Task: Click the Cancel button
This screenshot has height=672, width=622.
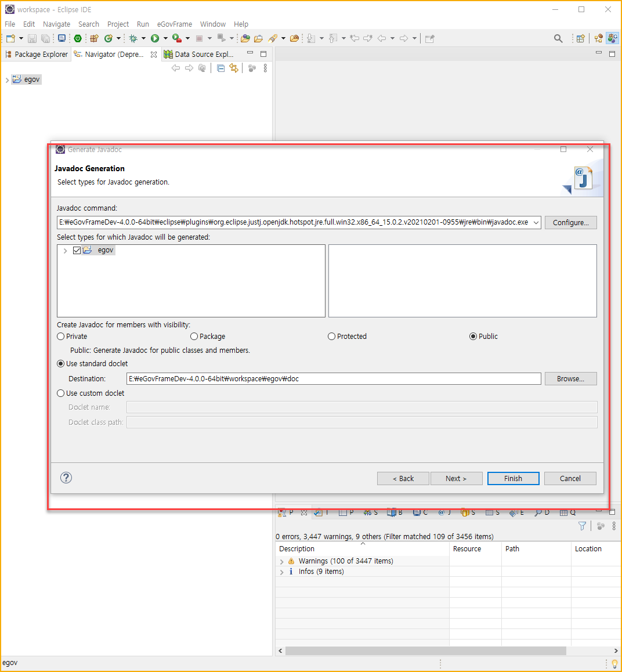Action: 570,478
